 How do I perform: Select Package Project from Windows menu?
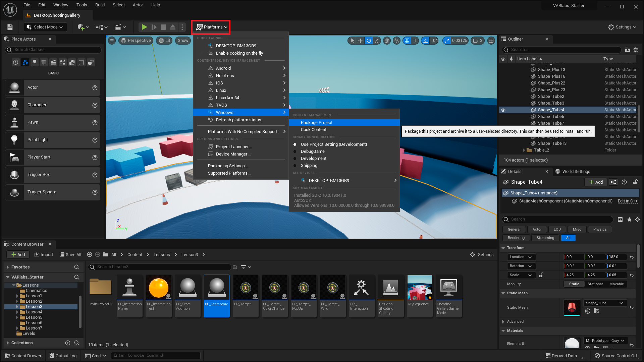(x=316, y=122)
